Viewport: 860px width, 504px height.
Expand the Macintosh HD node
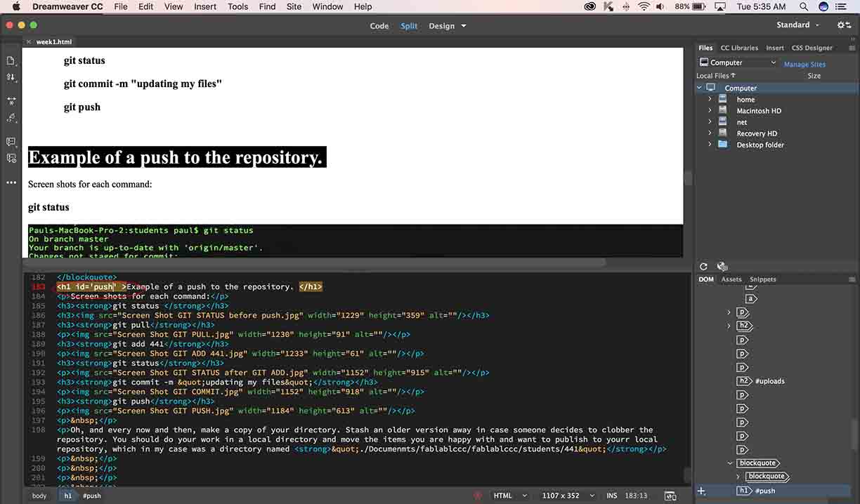(710, 111)
